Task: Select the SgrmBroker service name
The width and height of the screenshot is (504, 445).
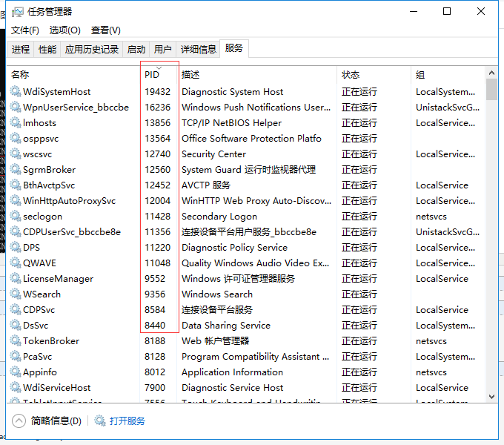Action: pos(49,170)
